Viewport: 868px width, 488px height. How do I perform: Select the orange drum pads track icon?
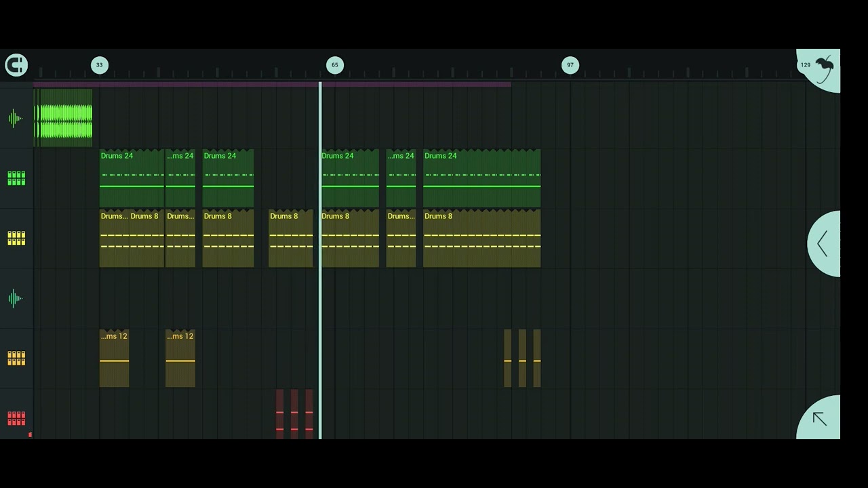pyautogui.click(x=16, y=359)
